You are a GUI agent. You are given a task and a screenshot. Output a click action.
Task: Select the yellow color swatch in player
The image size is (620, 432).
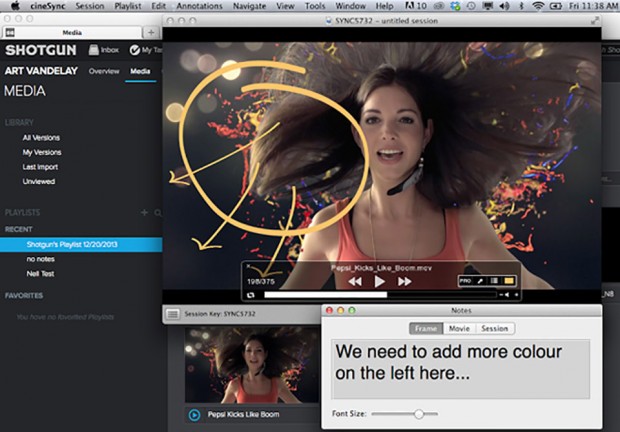point(509,282)
